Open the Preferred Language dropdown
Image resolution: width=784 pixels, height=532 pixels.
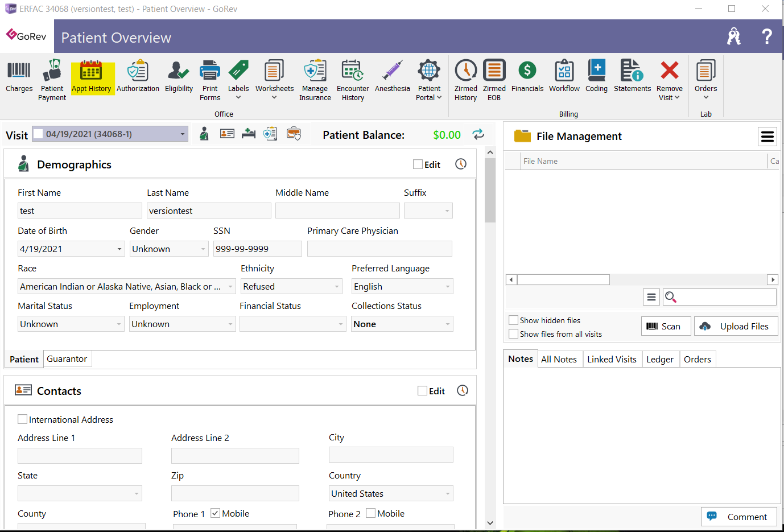click(448, 287)
